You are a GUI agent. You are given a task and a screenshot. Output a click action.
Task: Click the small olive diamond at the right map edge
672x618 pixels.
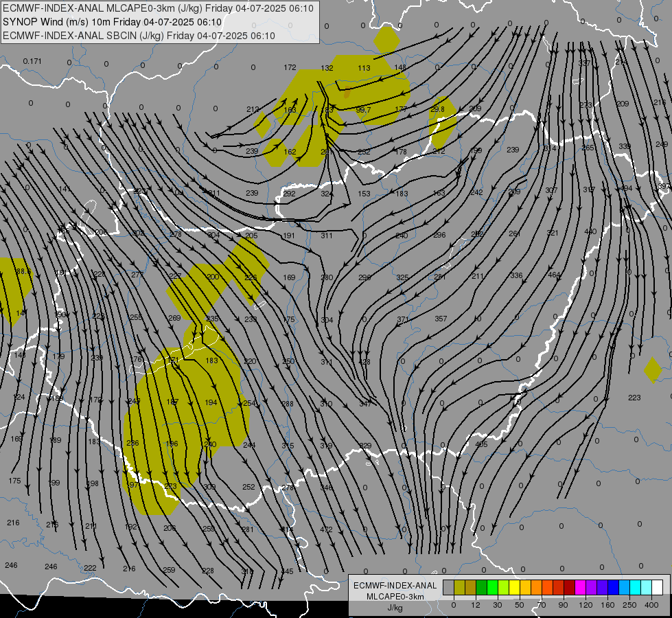point(653,370)
